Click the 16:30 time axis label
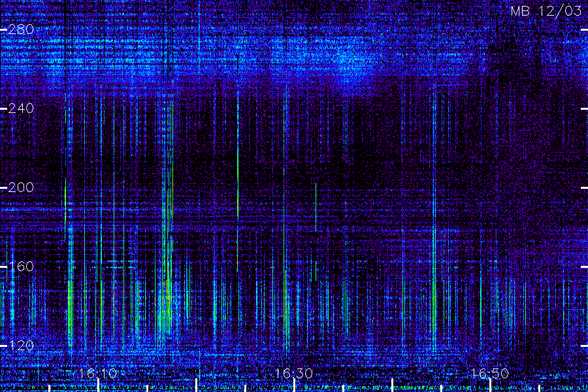Viewport: 588px width, 392px height. point(293,373)
